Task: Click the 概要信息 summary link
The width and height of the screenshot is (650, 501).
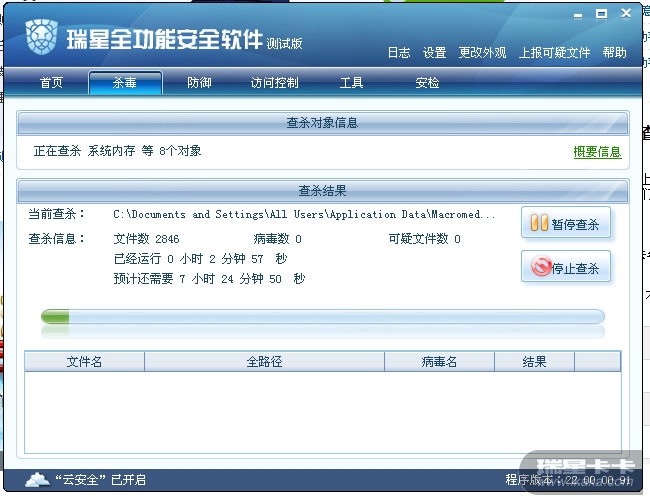Action: pyautogui.click(x=597, y=152)
